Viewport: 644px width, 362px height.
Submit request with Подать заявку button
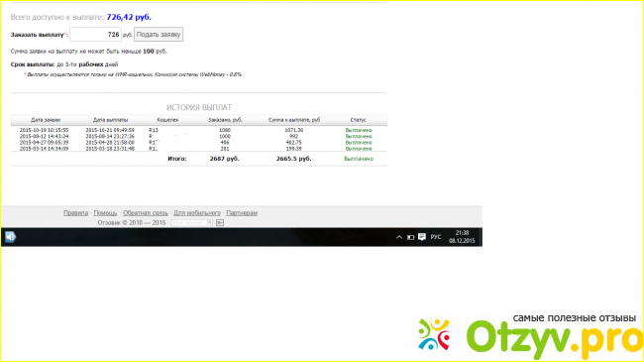pos(159,35)
